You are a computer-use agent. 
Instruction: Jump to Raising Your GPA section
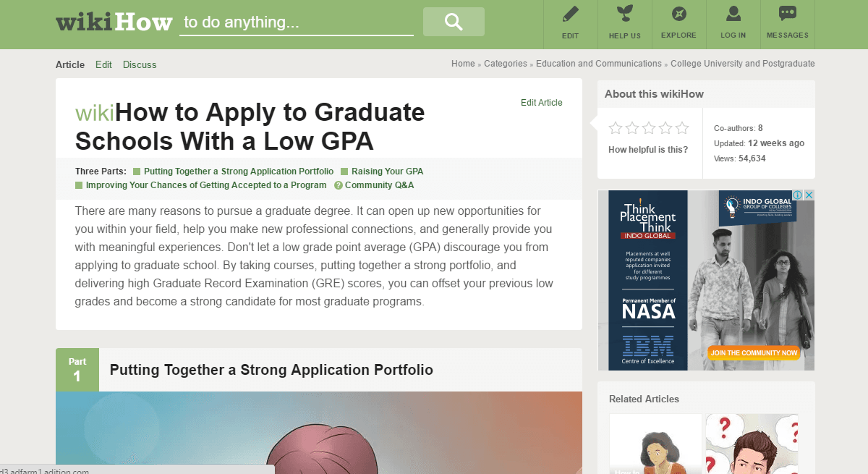pos(387,172)
